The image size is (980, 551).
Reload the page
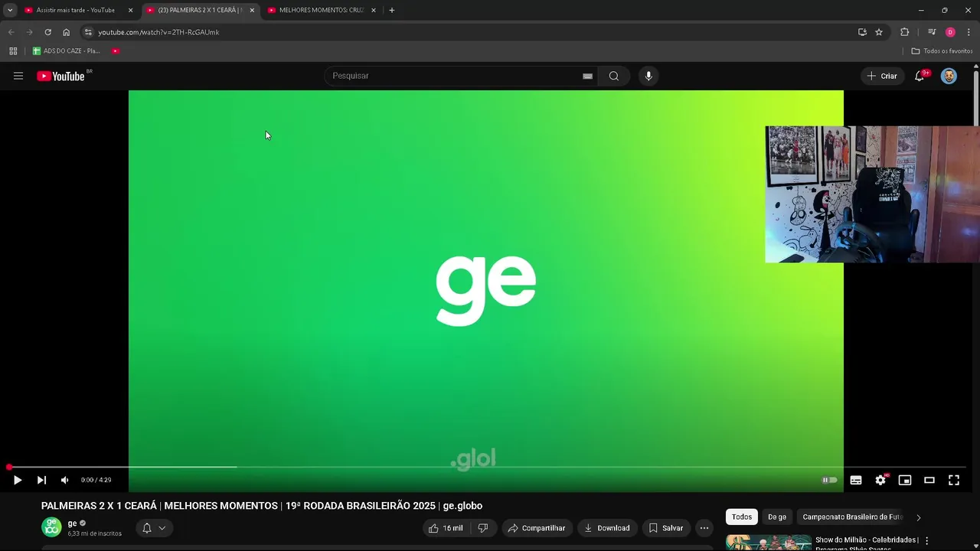tap(47, 32)
